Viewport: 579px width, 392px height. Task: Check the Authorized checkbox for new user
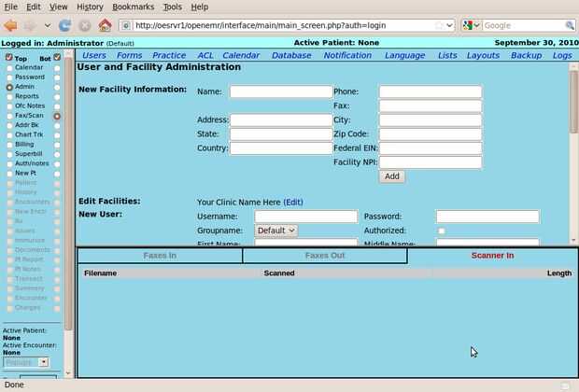point(441,231)
